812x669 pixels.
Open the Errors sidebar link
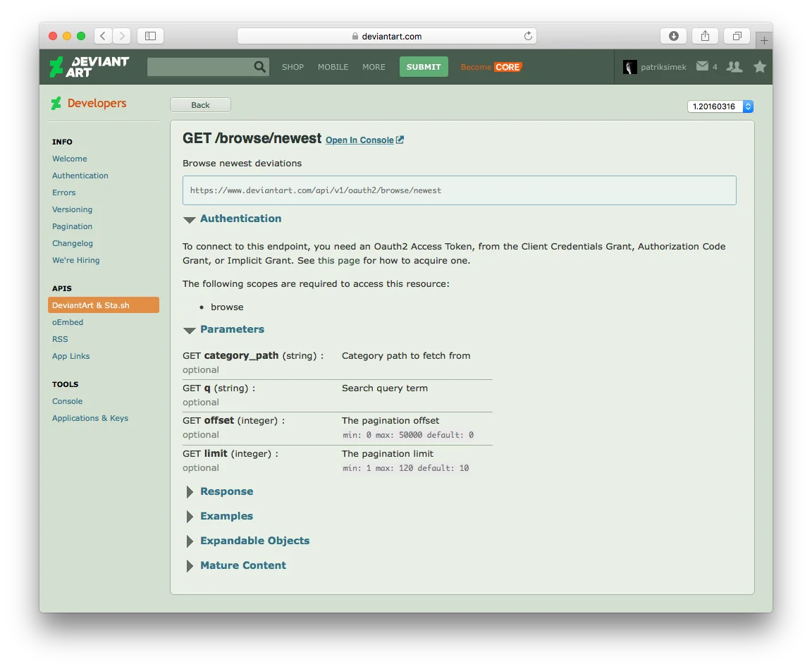click(63, 192)
